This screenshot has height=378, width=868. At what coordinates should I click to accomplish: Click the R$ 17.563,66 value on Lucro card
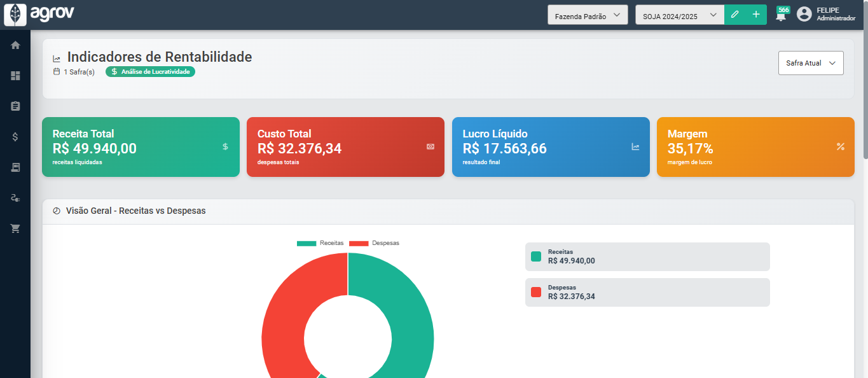(505, 149)
